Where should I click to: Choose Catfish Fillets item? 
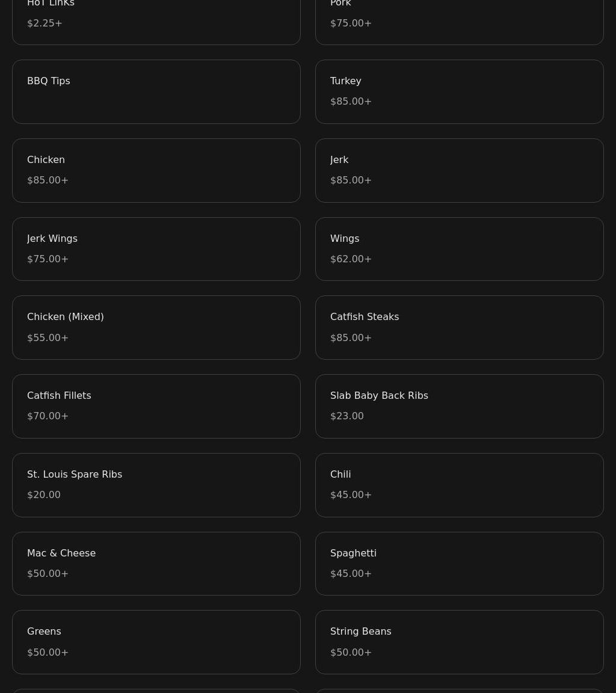156,406
